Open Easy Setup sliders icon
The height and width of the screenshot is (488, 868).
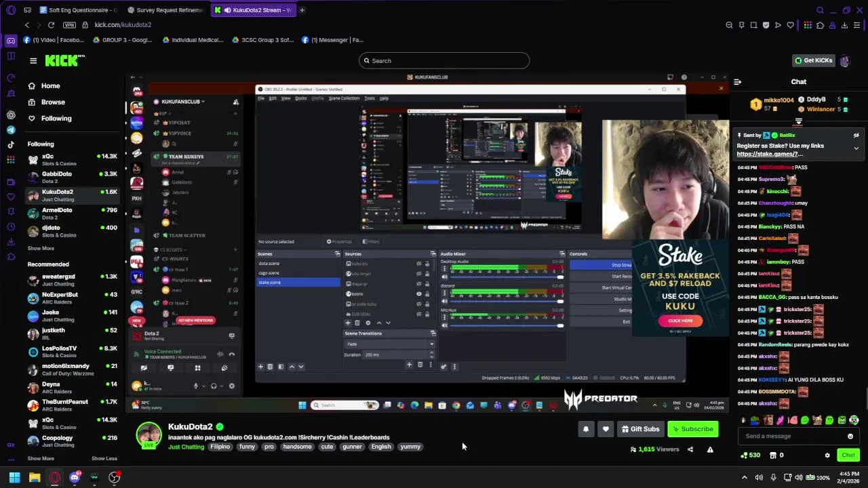point(857,25)
